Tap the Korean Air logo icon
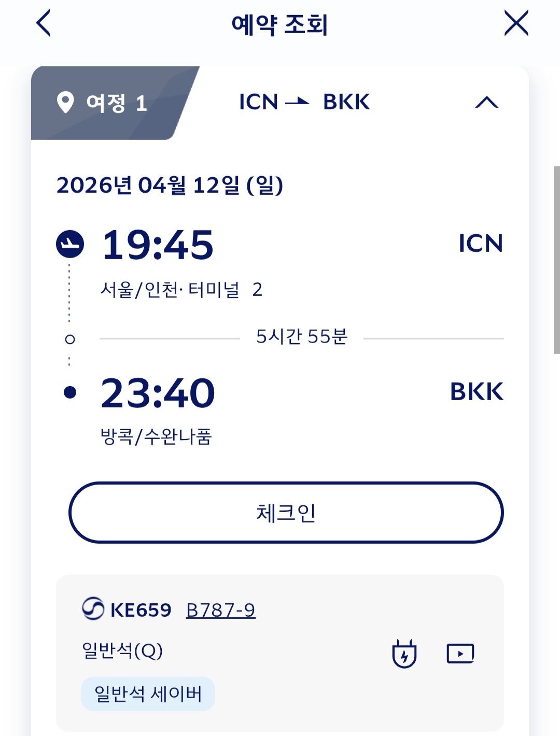Image resolution: width=560 pixels, height=736 pixels. coord(93,609)
